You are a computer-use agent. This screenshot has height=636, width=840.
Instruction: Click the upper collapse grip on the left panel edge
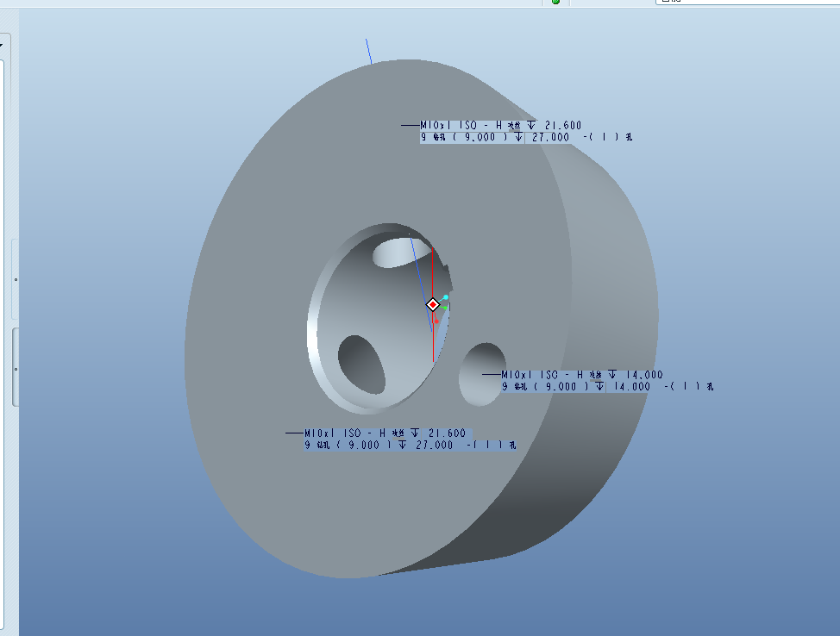click(16, 279)
